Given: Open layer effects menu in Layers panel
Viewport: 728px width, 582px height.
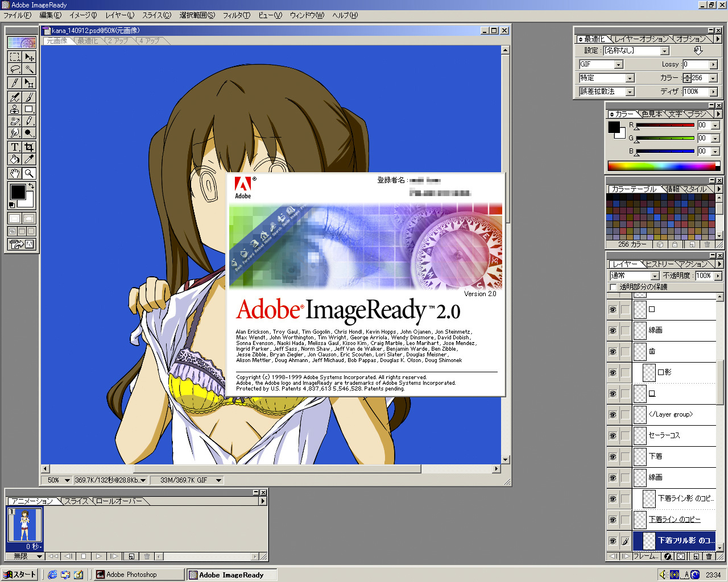Looking at the screenshot, I should pos(668,556).
